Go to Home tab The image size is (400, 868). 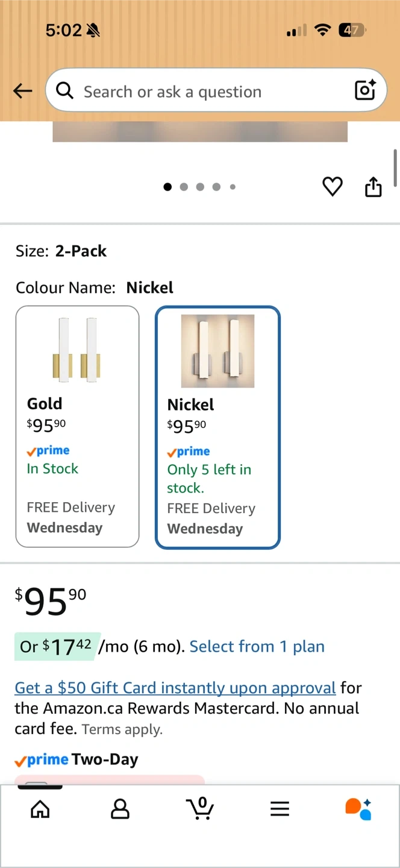(40, 808)
